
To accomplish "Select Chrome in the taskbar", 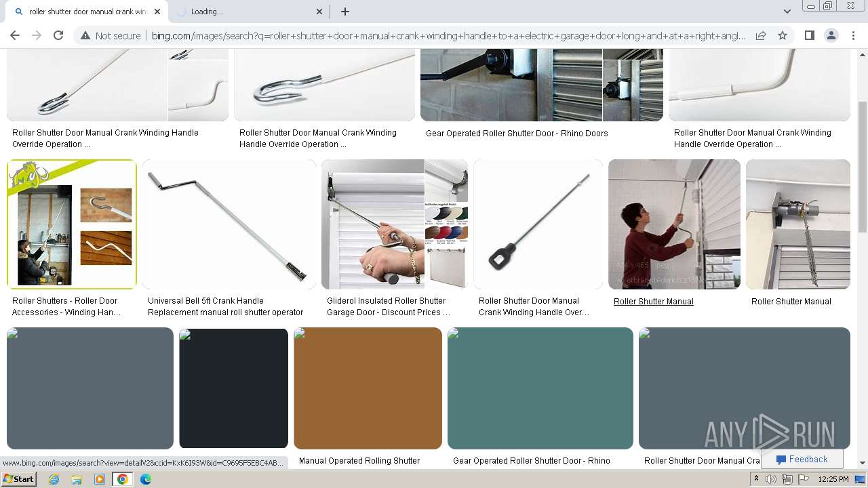I will tap(123, 479).
